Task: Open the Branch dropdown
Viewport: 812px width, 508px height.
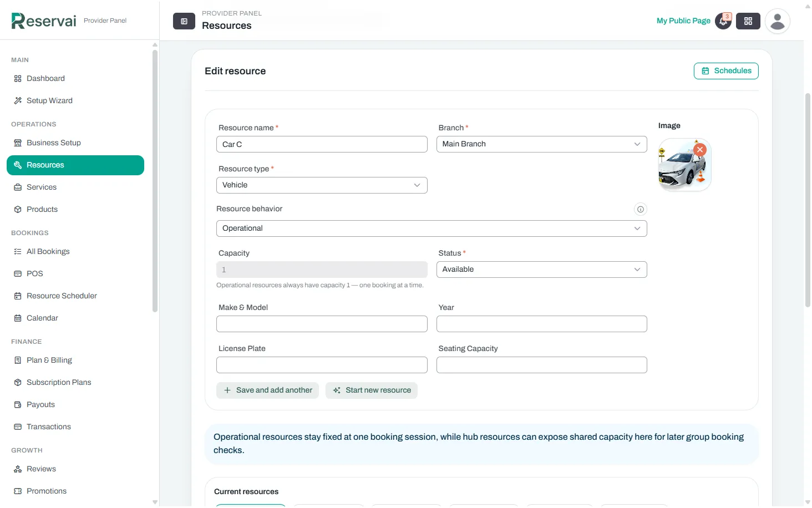Action: [541, 144]
